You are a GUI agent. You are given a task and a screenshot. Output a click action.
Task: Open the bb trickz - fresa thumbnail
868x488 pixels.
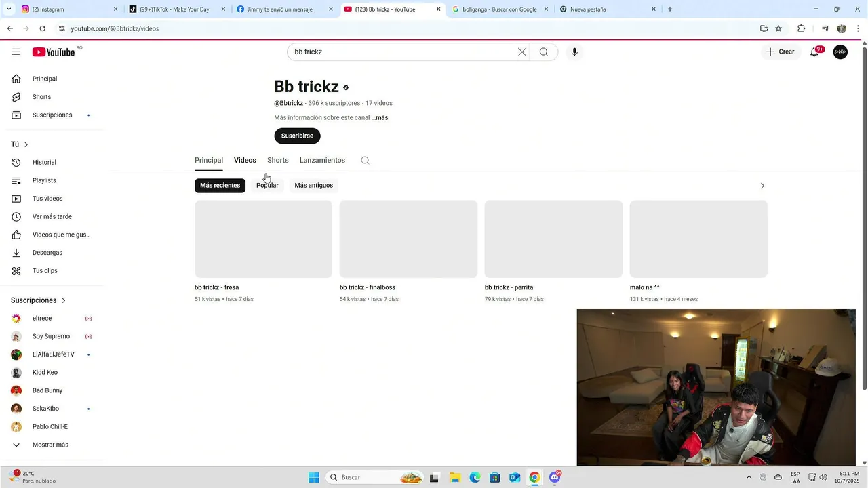coord(263,239)
